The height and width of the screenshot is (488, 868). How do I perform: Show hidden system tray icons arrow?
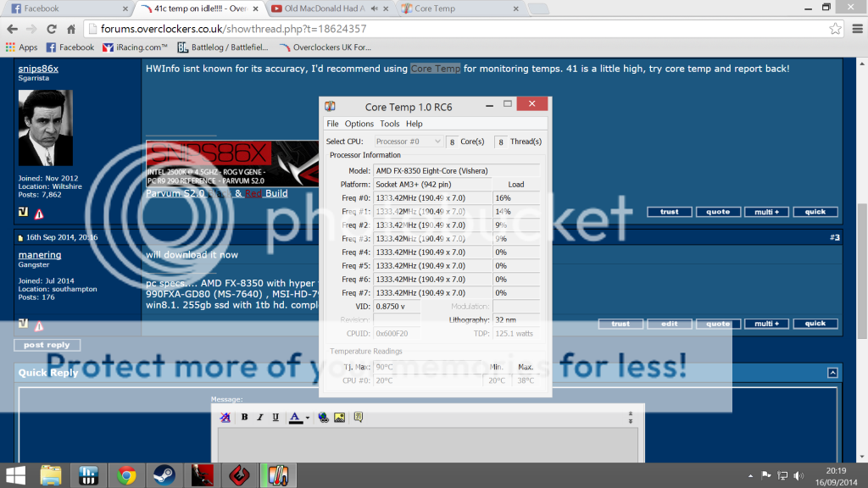(750, 475)
